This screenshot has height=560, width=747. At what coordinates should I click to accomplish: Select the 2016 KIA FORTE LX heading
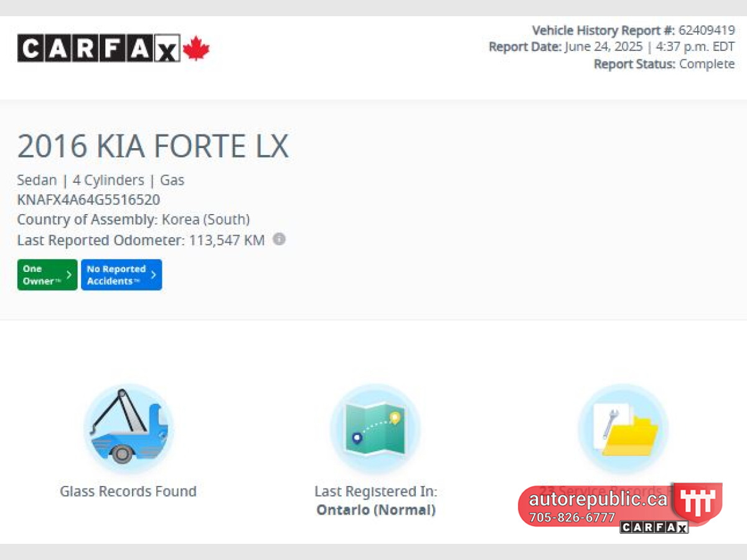pos(153,146)
